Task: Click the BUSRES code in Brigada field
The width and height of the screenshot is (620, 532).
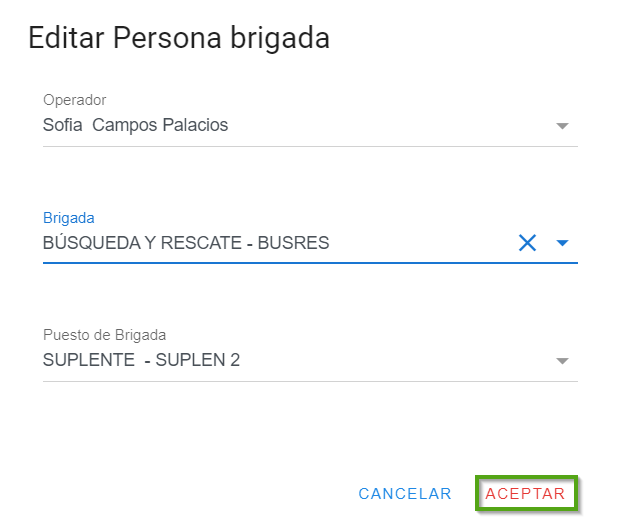Action: 293,243
